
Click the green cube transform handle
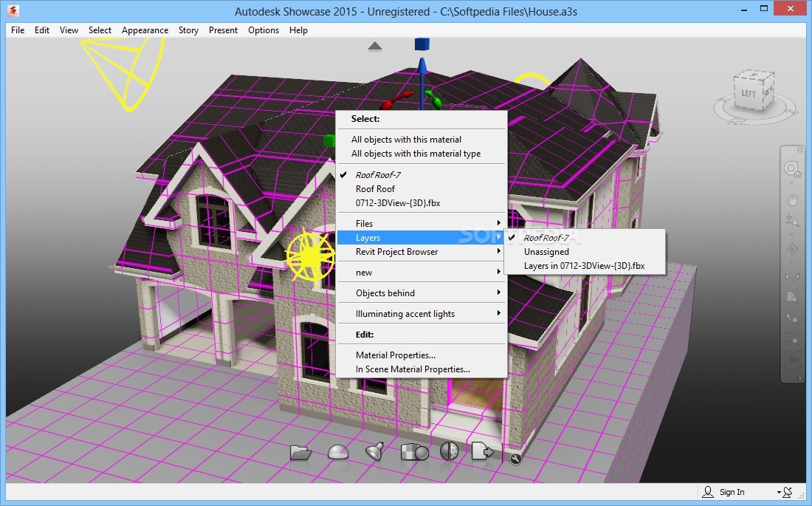click(x=329, y=140)
